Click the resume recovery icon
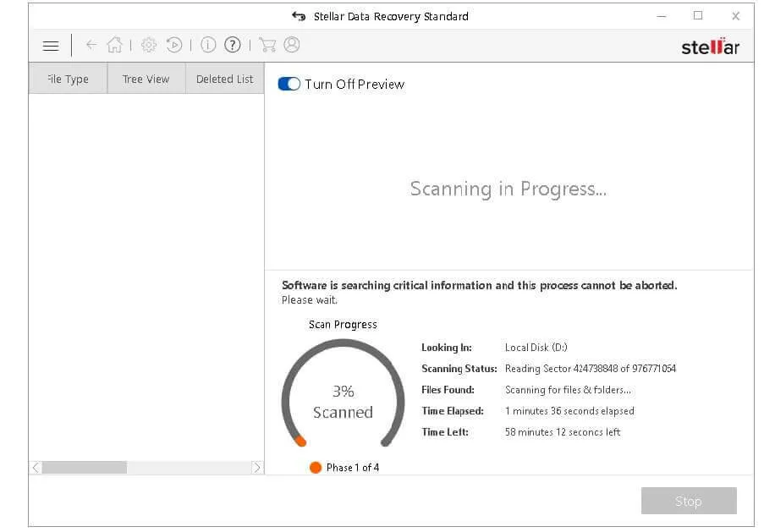Viewport: 775px width, 532px height. (174, 46)
